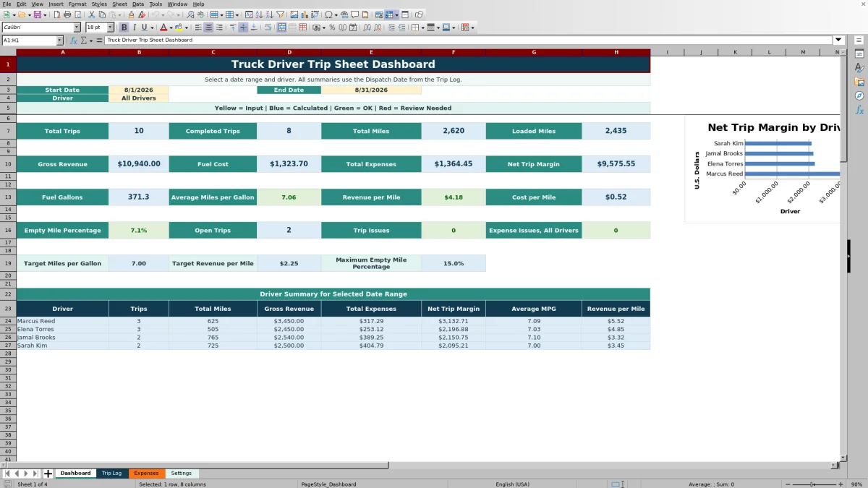Click the Insert Comment icon
Image resolution: width=868 pixels, height=488 pixels.
[355, 14]
